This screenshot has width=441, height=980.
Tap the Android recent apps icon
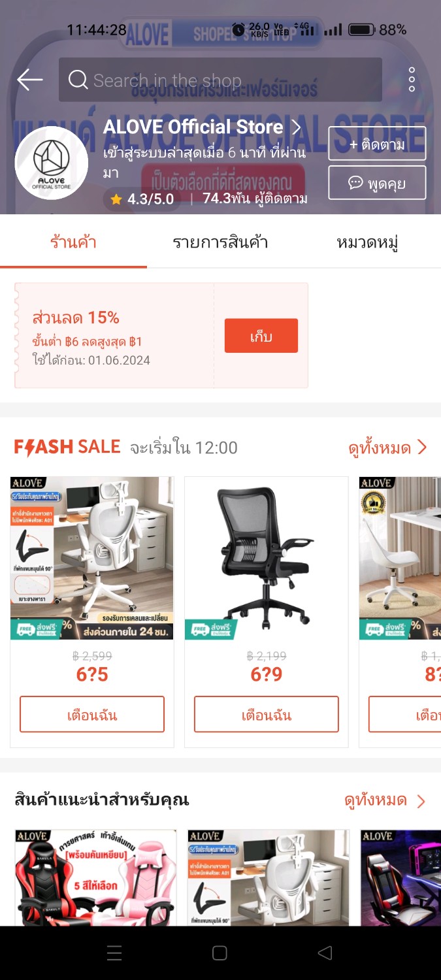click(x=114, y=953)
